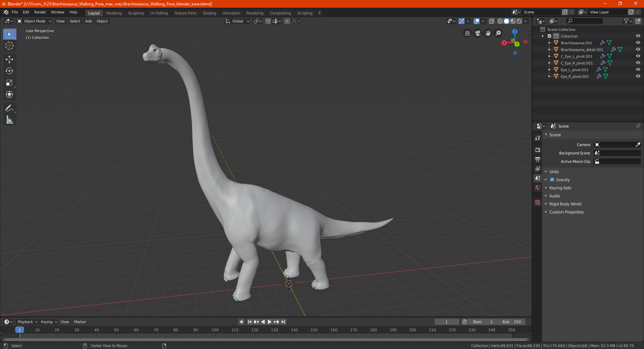
Task: Select the Transform tool
Action: 9,94
